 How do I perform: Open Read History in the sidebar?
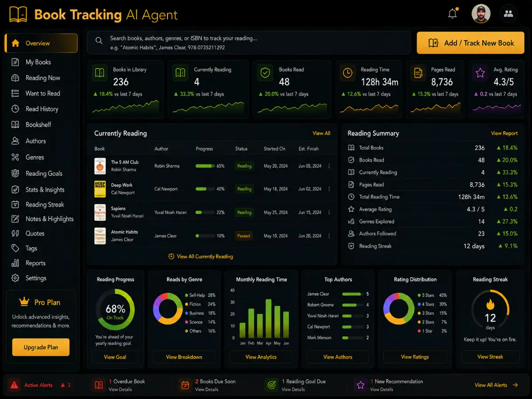[x=41, y=109]
